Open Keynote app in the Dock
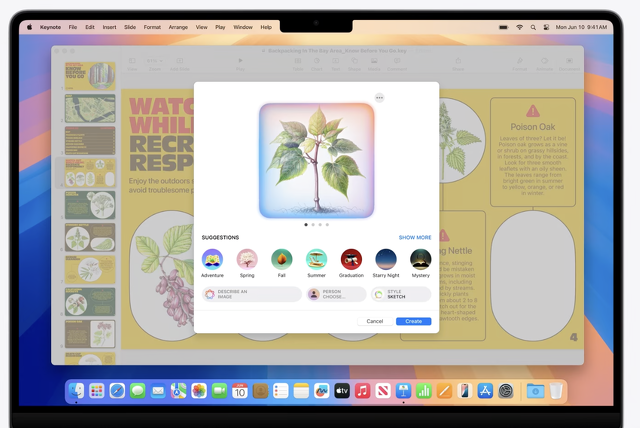Screen dimensions: 640x428 (403, 391)
